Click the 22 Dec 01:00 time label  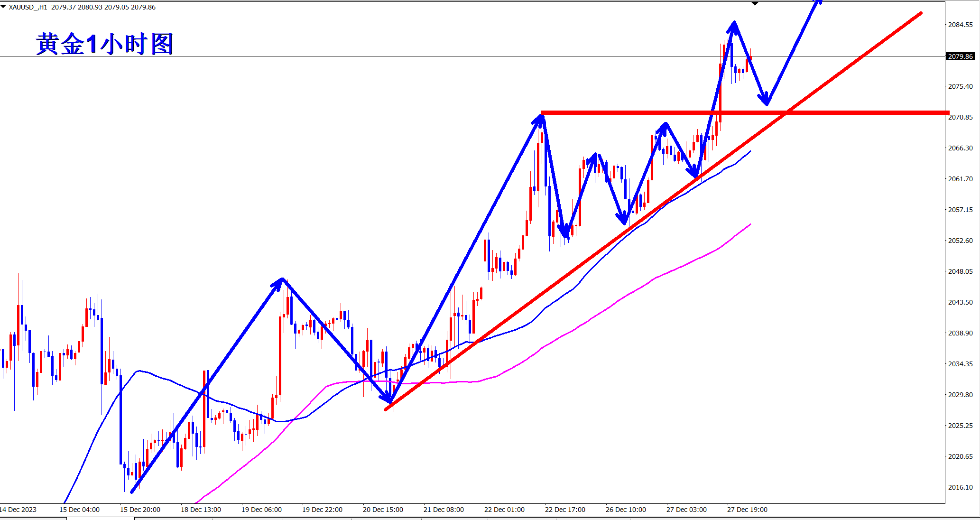pos(504,510)
